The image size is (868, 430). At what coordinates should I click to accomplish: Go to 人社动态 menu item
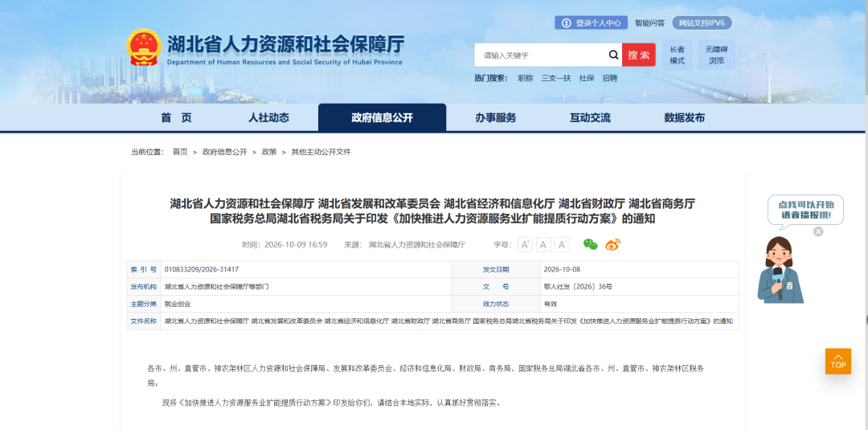[268, 117]
